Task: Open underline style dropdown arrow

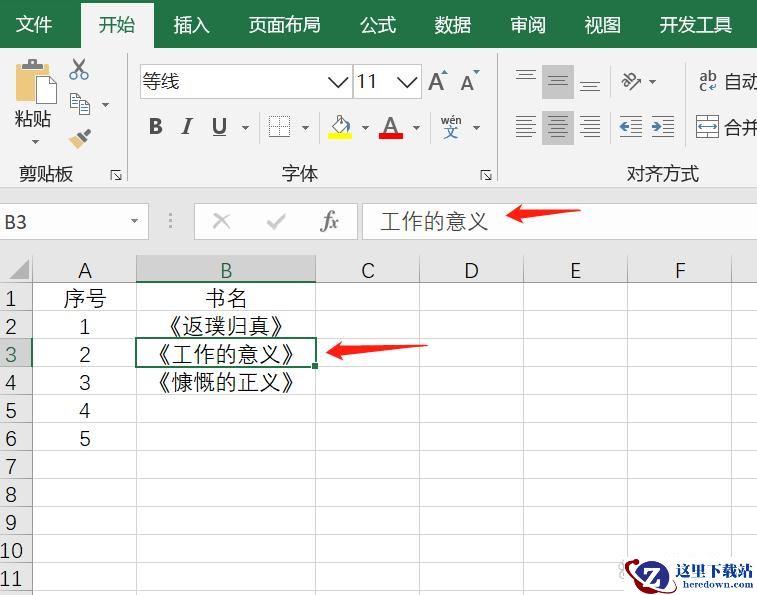Action: 245,128
